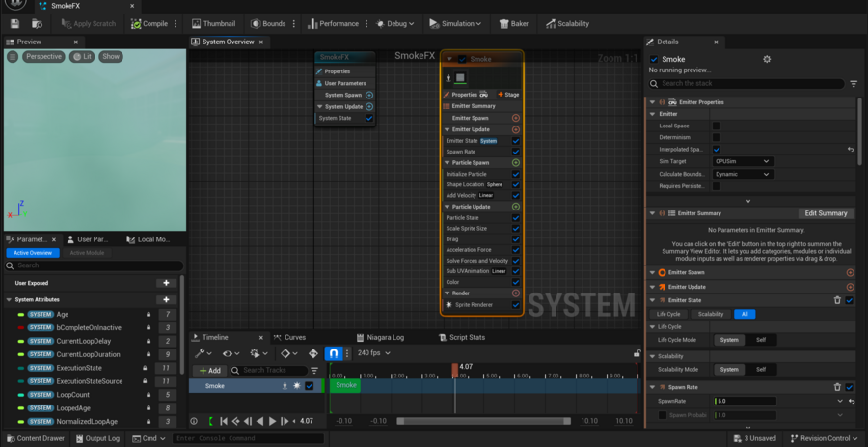This screenshot has width=868, height=447.
Task: Add a module to System Update with its plus icon
Action: pyautogui.click(x=369, y=107)
